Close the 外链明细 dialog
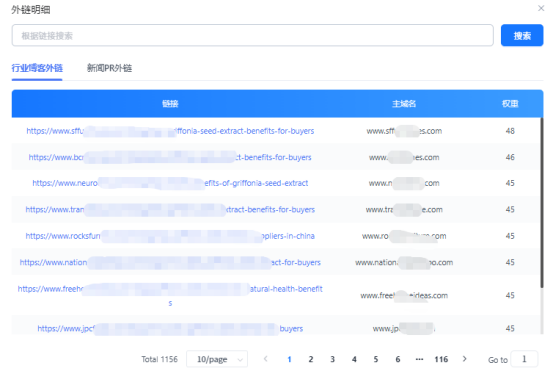This screenshot has height=371, width=554. (541, 8)
